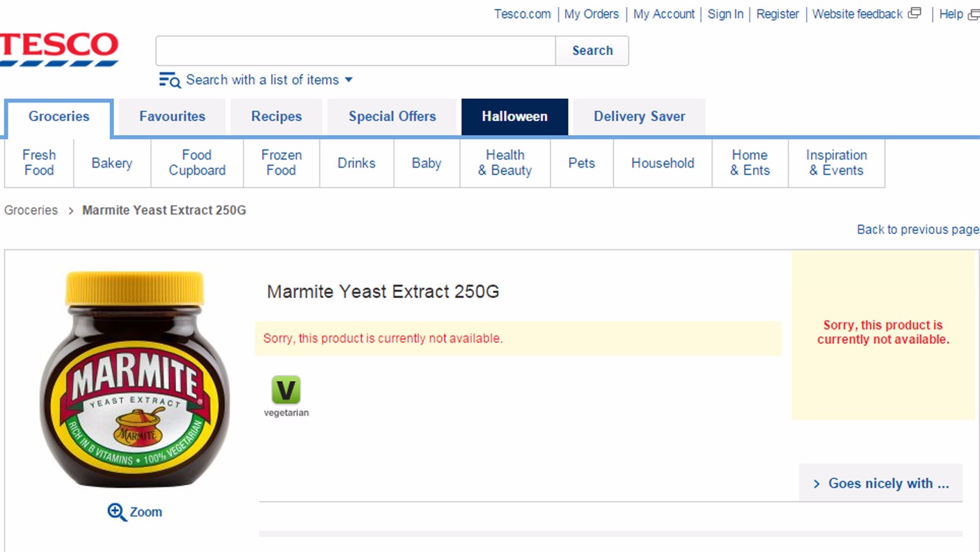Click the Sign In link

[x=725, y=14]
